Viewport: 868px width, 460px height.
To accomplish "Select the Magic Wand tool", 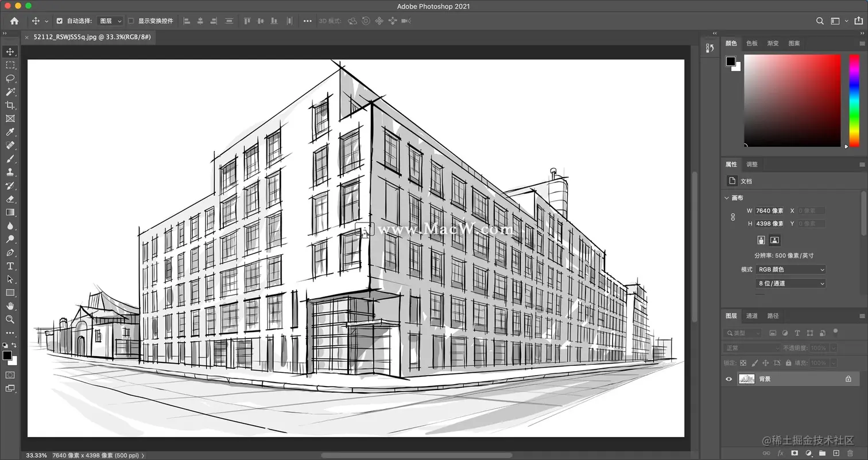I will pyautogui.click(x=10, y=92).
